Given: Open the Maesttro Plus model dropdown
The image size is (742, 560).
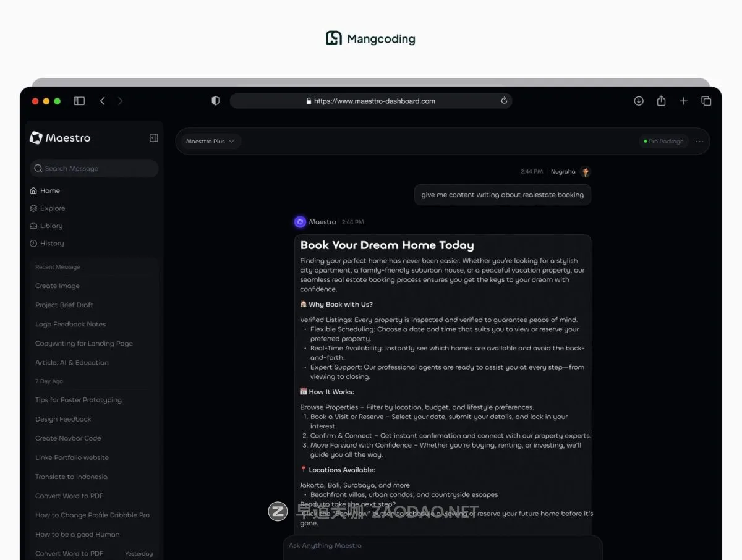Looking at the screenshot, I should pos(210,142).
